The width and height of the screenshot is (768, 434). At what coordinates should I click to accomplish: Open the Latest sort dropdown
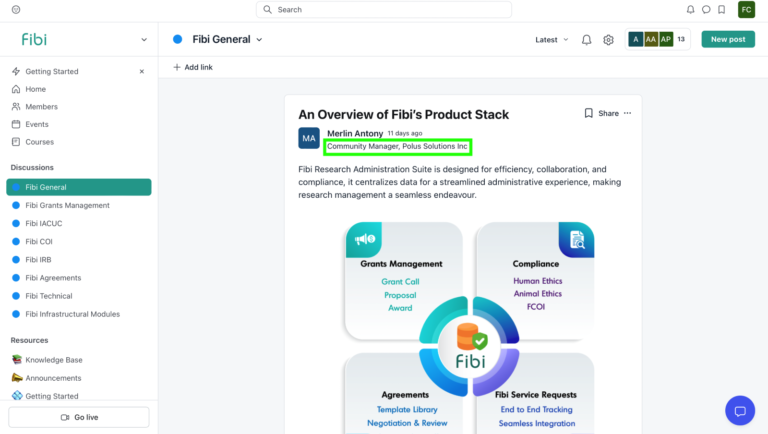pos(552,40)
